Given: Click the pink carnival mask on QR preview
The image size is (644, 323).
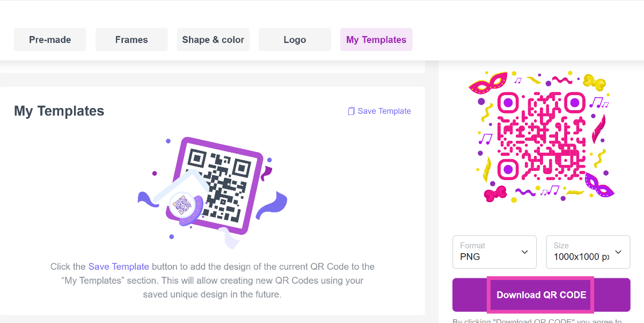Looking at the screenshot, I should tap(488, 83).
